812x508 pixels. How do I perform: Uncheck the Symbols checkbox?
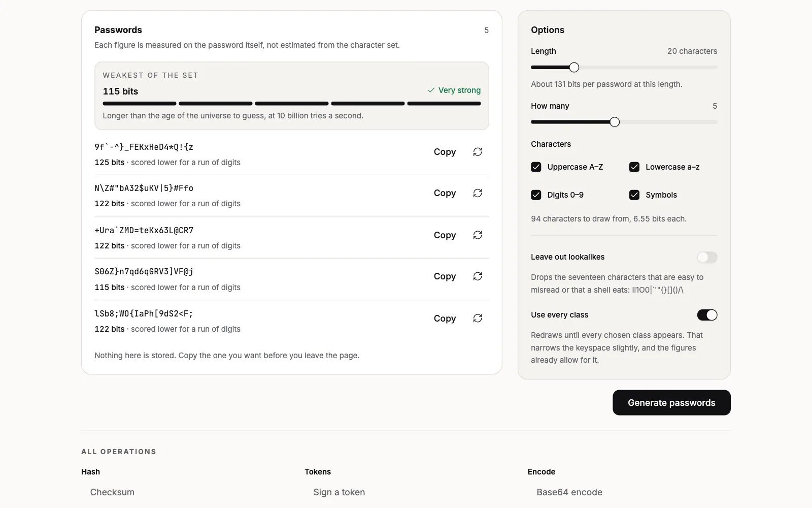[x=634, y=195]
